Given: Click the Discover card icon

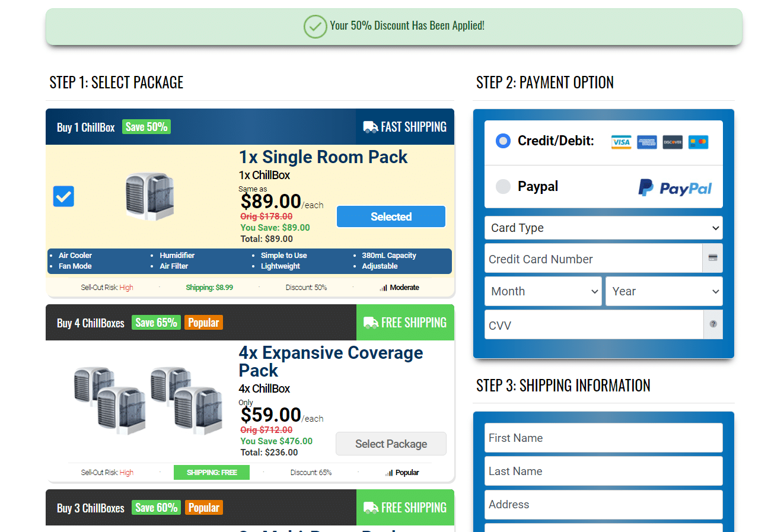Looking at the screenshot, I should [673, 142].
